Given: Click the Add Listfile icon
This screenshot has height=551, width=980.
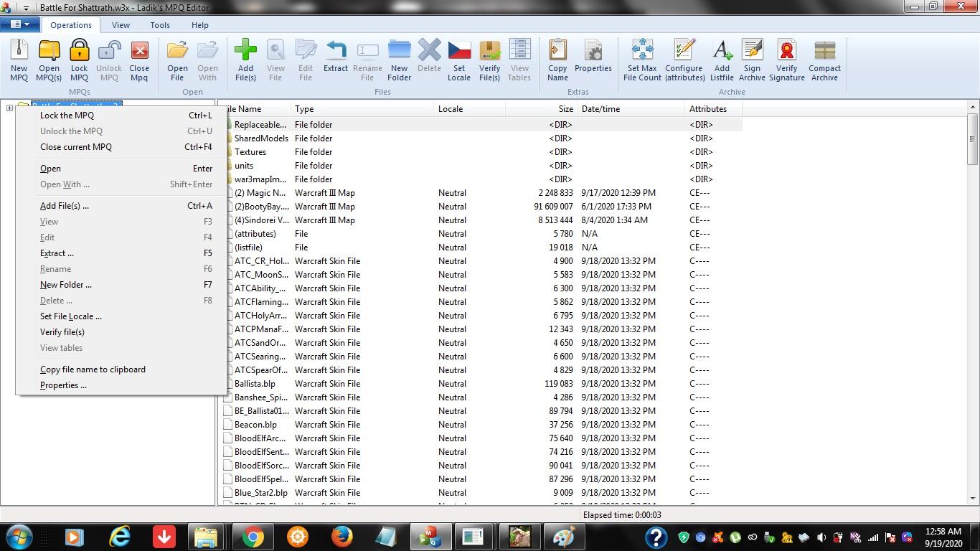Looking at the screenshot, I should [x=722, y=60].
